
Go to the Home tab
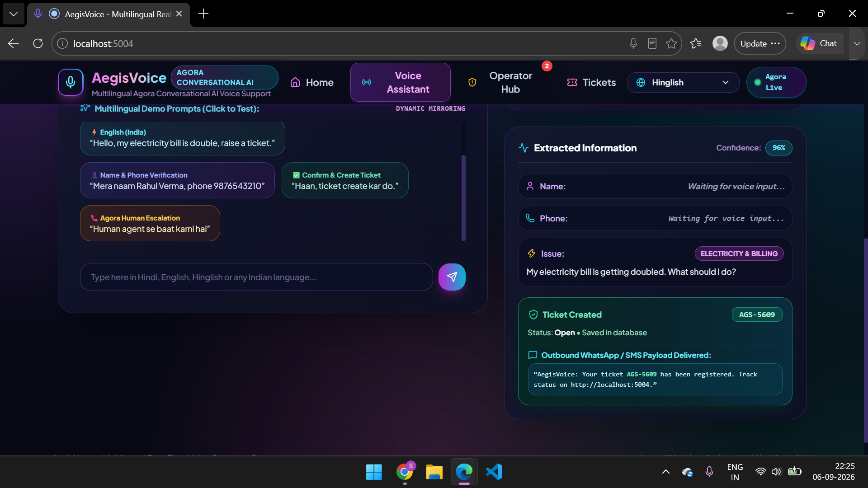tap(312, 82)
